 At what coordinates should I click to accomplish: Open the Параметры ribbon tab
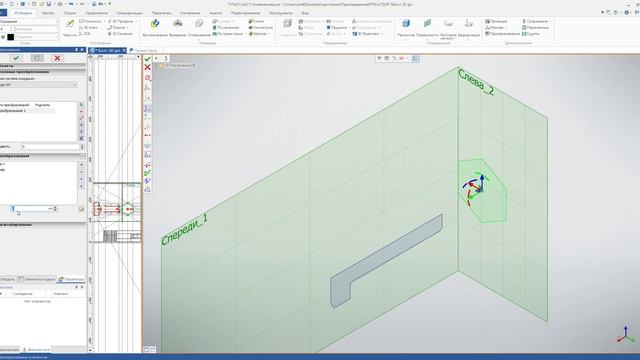[x=161, y=13]
